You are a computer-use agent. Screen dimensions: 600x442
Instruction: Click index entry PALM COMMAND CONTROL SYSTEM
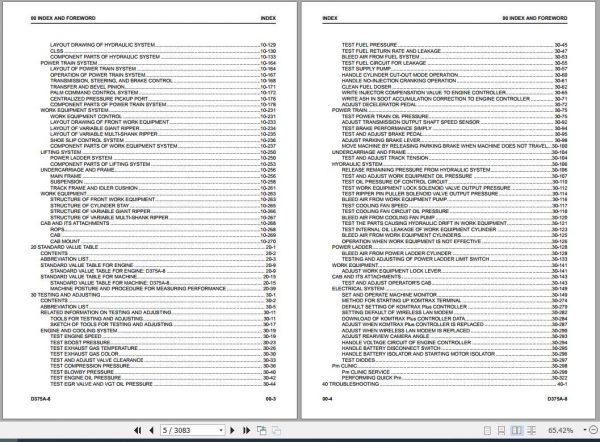pos(94,93)
